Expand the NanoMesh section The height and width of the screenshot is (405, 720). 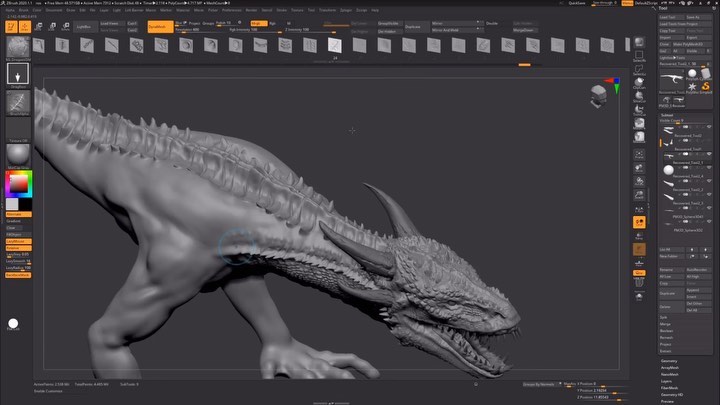click(x=670, y=374)
